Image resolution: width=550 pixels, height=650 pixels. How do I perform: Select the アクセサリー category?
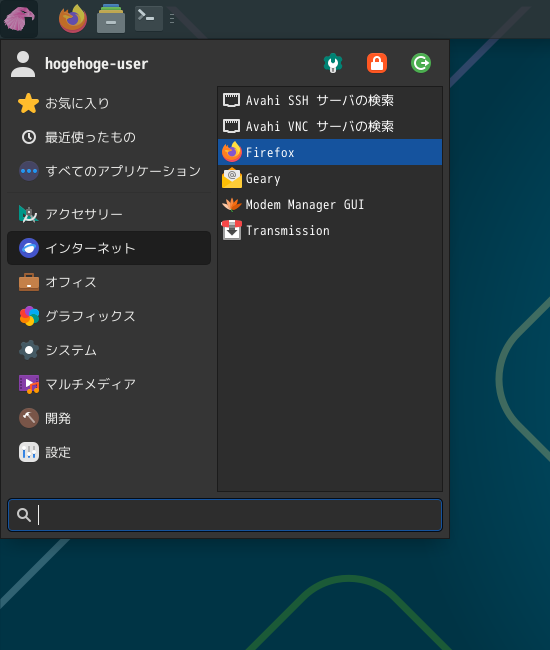pyautogui.click(x=109, y=214)
